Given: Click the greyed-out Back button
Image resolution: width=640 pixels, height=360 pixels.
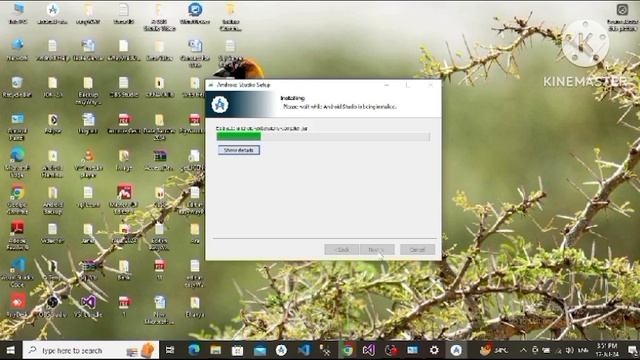Looking at the screenshot, I should 342,249.
